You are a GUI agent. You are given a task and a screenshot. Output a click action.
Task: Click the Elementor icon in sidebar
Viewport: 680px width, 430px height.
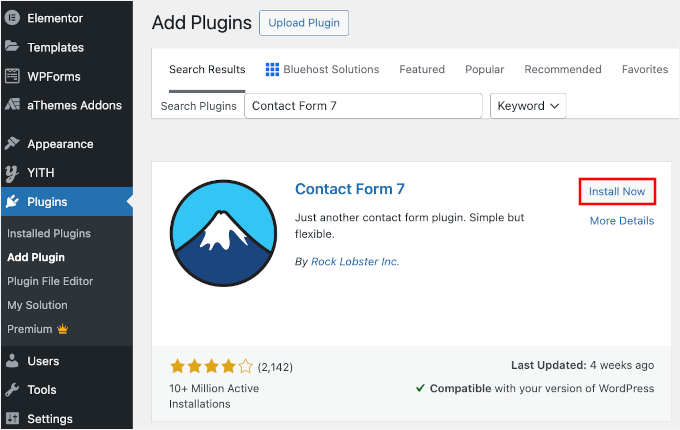point(12,18)
